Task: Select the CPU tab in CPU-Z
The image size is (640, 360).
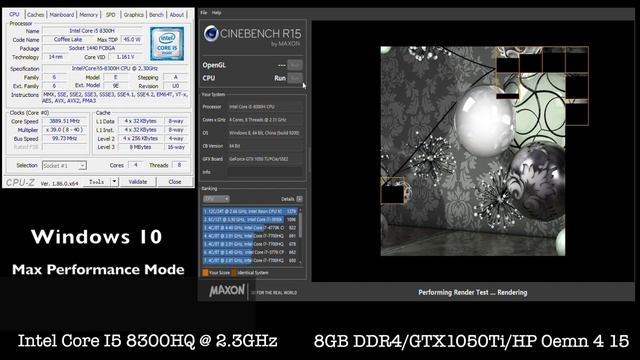Action: (14, 14)
